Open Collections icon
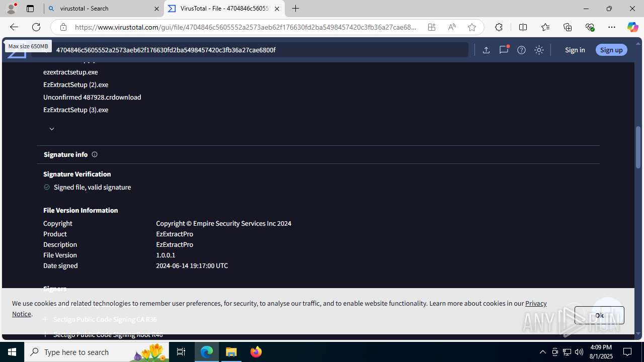The image size is (644, 362). tap(568, 27)
